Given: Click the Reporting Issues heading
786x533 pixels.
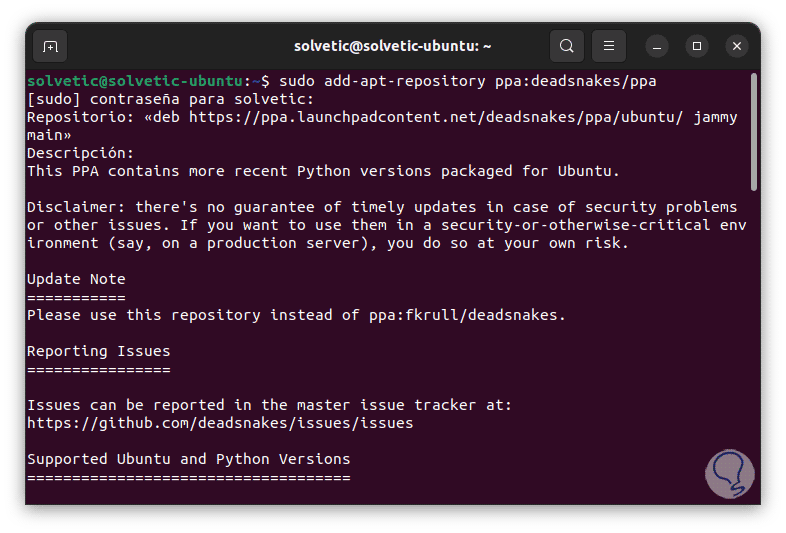Looking at the screenshot, I should point(98,351).
